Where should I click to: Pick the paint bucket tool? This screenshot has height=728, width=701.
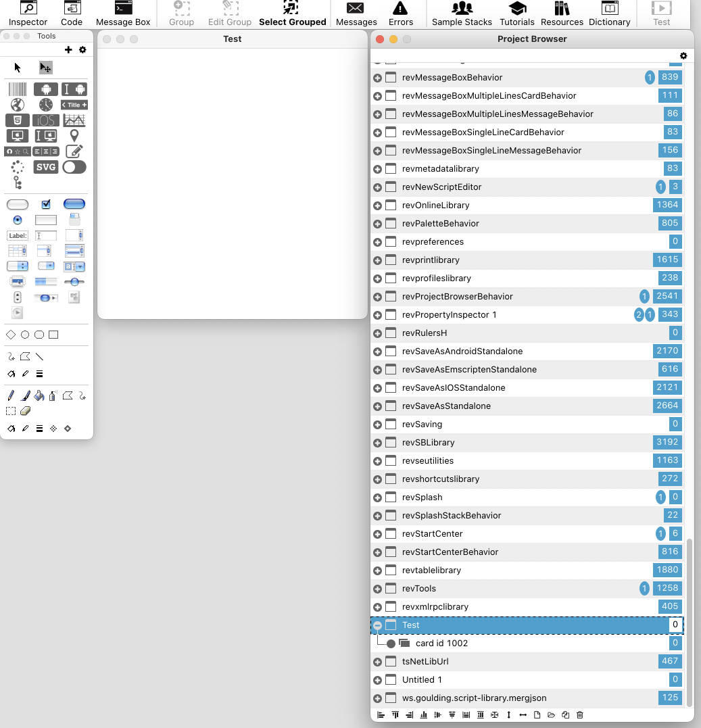pyautogui.click(x=39, y=395)
